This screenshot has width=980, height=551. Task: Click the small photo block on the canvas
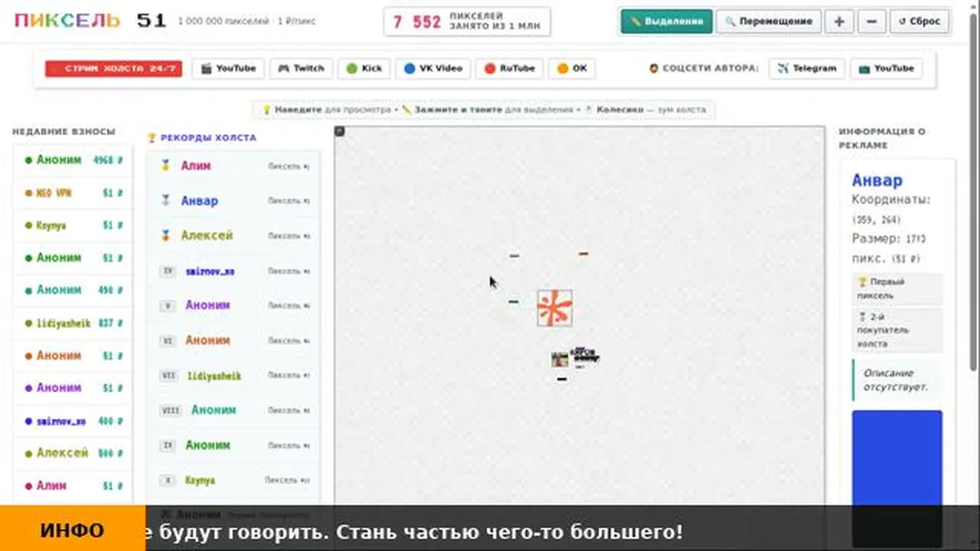(560, 359)
